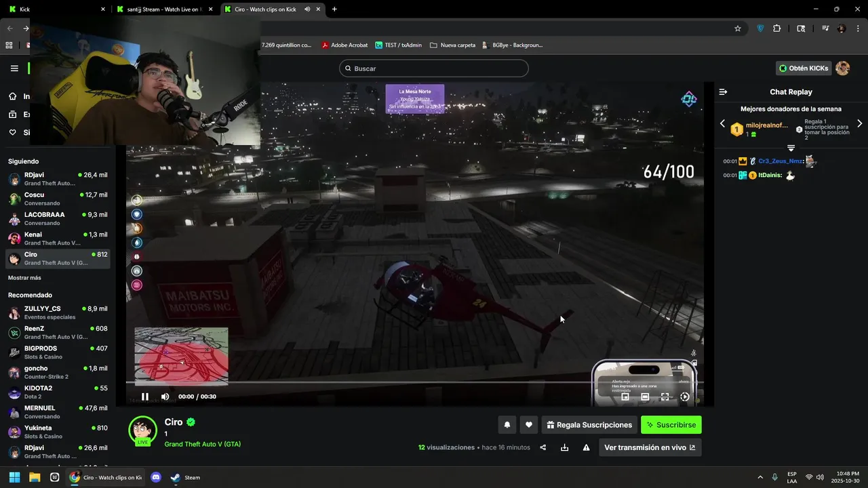This screenshot has height=488, width=868.
Task: Open the Bitwarden shield extension icon
Action: click(760, 28)
